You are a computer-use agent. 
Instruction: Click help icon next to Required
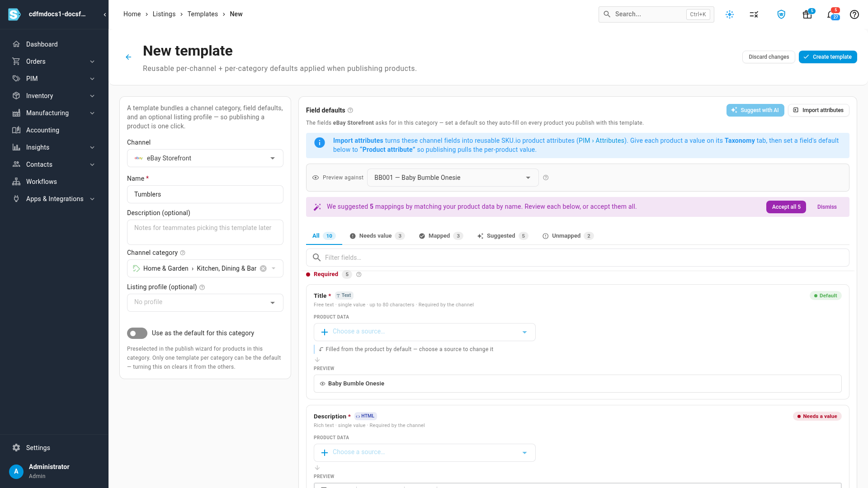[x=359, y=274]
